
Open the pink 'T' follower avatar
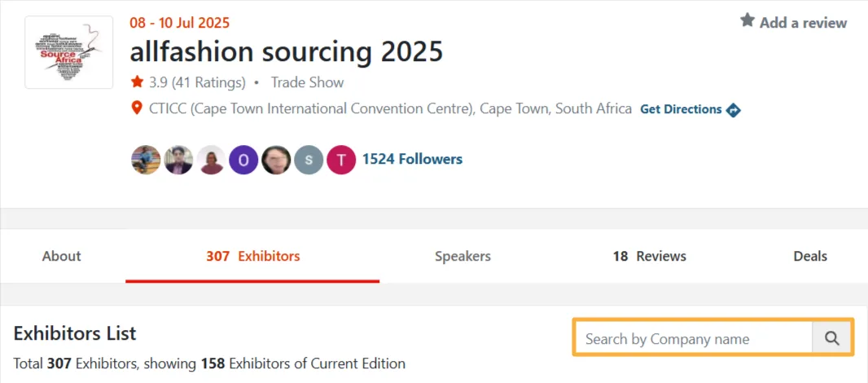[341, 160]
